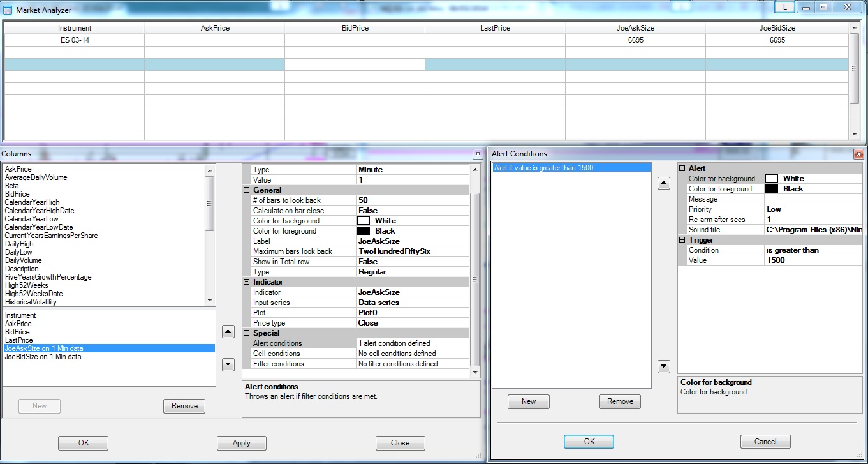Add a New alert condition
The width and height of the screenshot is (868, 464).
[529, 401]
